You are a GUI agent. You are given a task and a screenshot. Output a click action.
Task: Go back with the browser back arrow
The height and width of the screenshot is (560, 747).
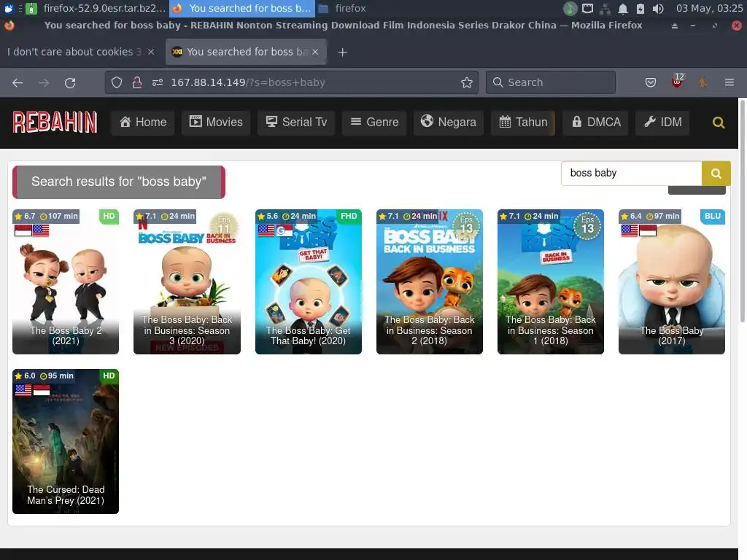[x=18, y=83]
